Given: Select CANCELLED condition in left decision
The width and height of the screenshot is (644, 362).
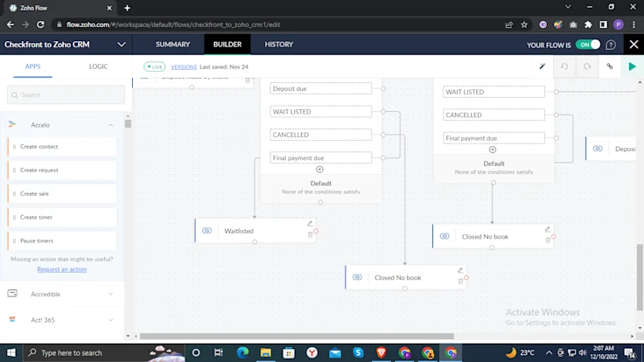Looking at the screenshot, I should 321,135.
